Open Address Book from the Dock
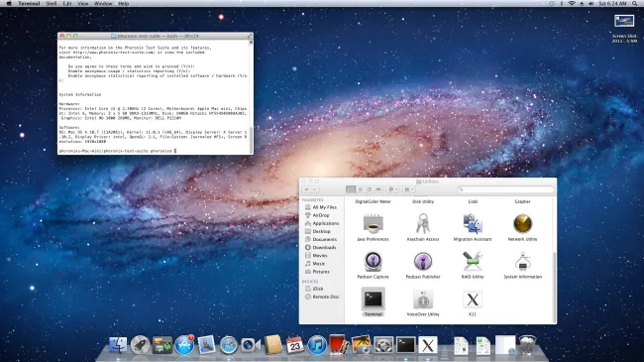644x362 pixels. point(272,345)
